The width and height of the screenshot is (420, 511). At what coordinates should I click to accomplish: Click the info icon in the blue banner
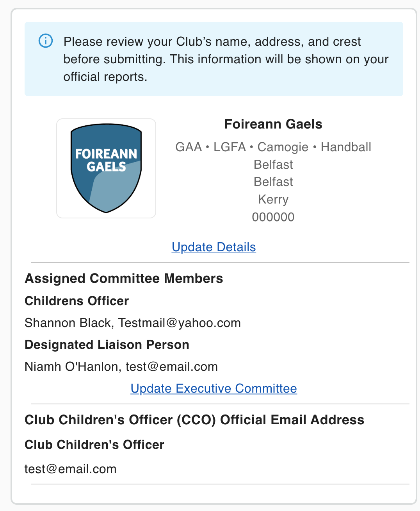click(x=46, y=41)
